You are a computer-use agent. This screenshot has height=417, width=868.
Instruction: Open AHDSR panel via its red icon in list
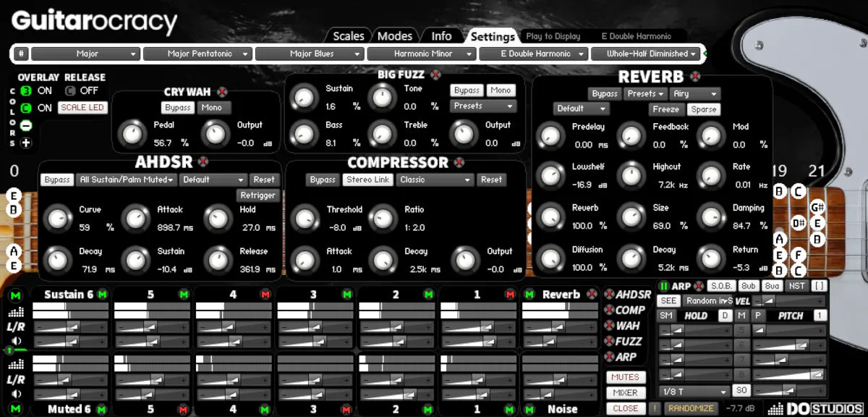609,295
